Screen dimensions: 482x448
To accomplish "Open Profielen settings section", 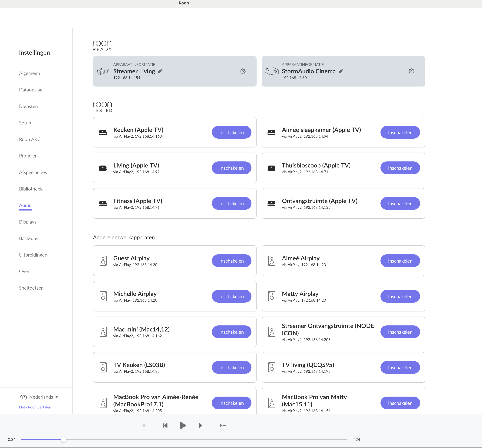I will pyautogui.click(x=28, y=156).
